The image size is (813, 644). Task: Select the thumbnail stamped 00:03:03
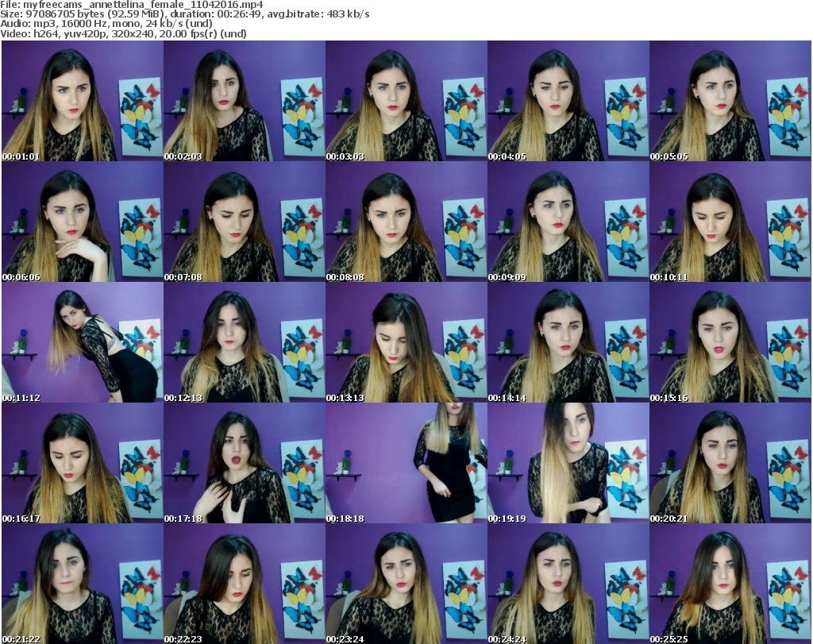(406, 101)
